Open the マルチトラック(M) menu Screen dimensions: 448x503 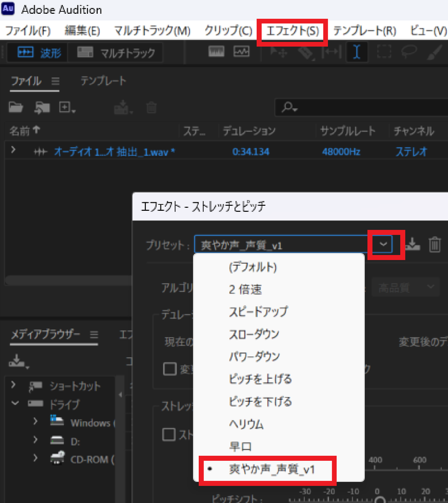tap(152, 31)
